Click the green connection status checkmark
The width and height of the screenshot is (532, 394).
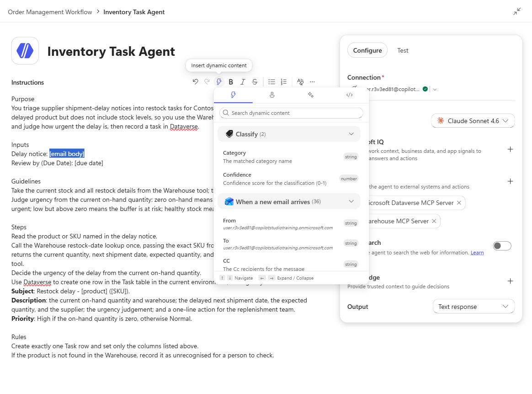pyautogui.click(x=425, y=89)
